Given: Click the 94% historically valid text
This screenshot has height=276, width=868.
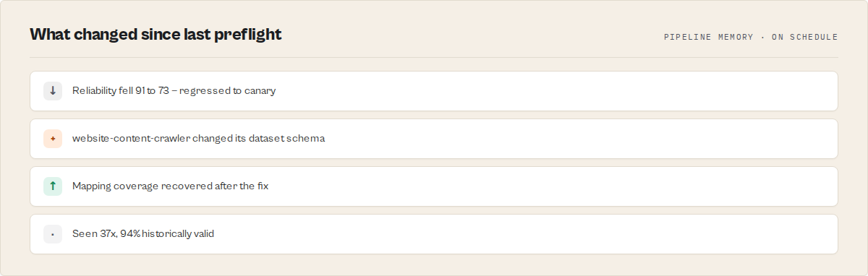Looking at the screenshot, I should 167,234.
